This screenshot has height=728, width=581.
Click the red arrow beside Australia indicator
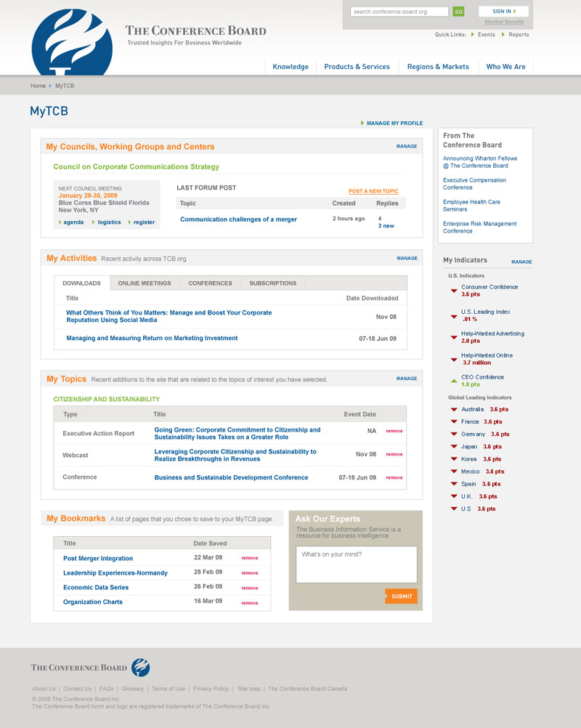tap(453, 410)
